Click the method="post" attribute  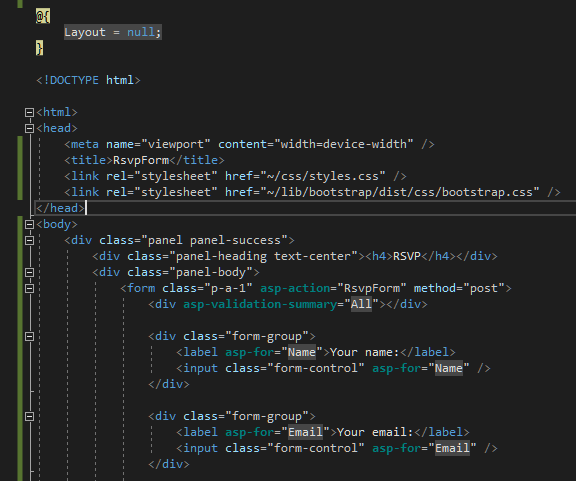(x=459, y=288)
